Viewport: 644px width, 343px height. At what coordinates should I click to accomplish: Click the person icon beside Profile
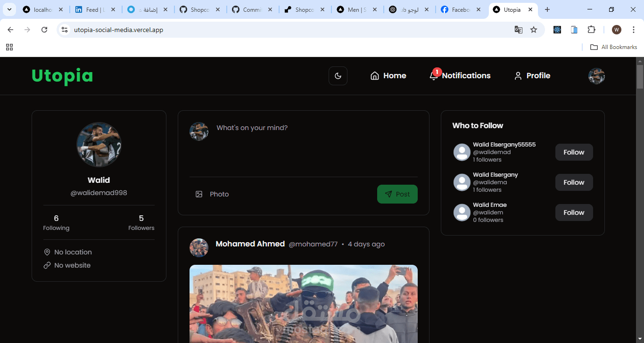(x=518, y=76)
